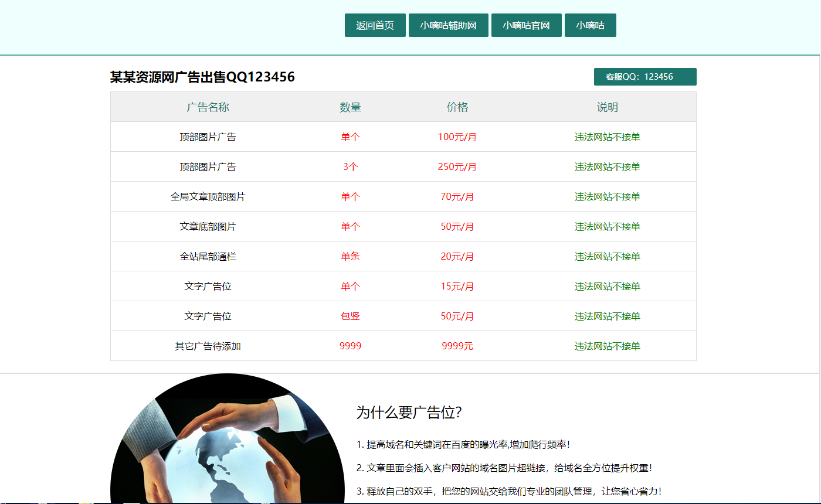The height and width of the screenshot is (504, 821).
Task: Open 违法网站不接单 link on 全站尾部通栏 row
Action: [x=606, y=256]
